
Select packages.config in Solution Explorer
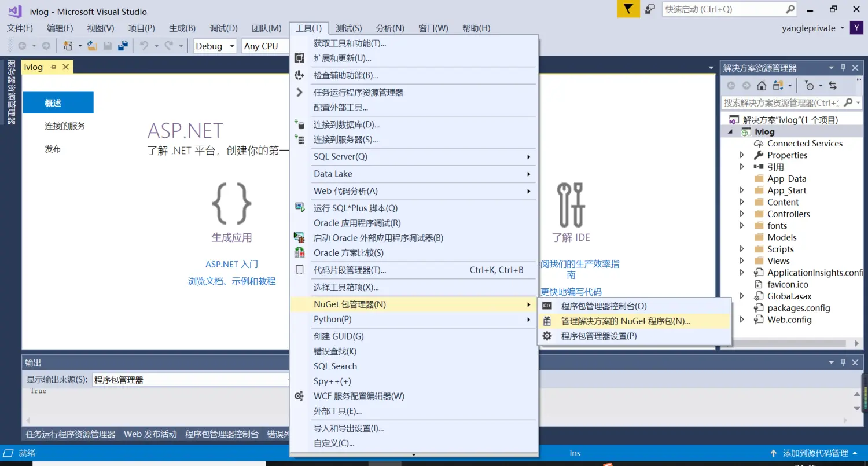[x=799, y=308]
